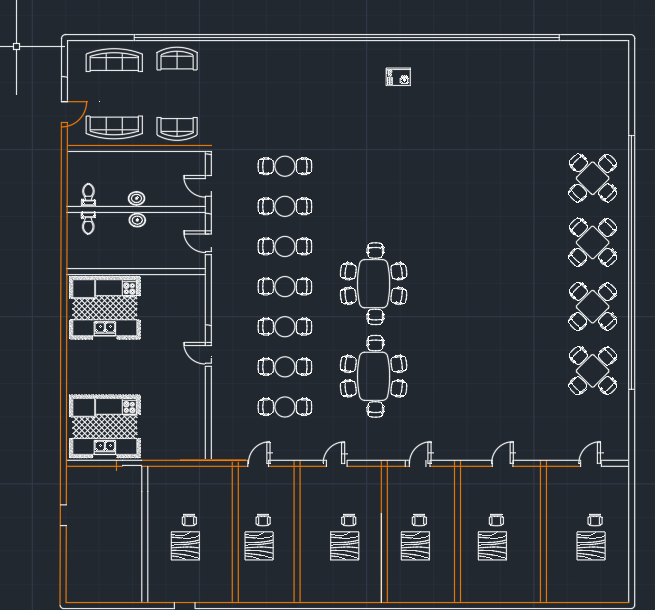This screenshot has height=610, width=655.
Task: Select the topmost four-chair square table
Action: tap(592, 178)
